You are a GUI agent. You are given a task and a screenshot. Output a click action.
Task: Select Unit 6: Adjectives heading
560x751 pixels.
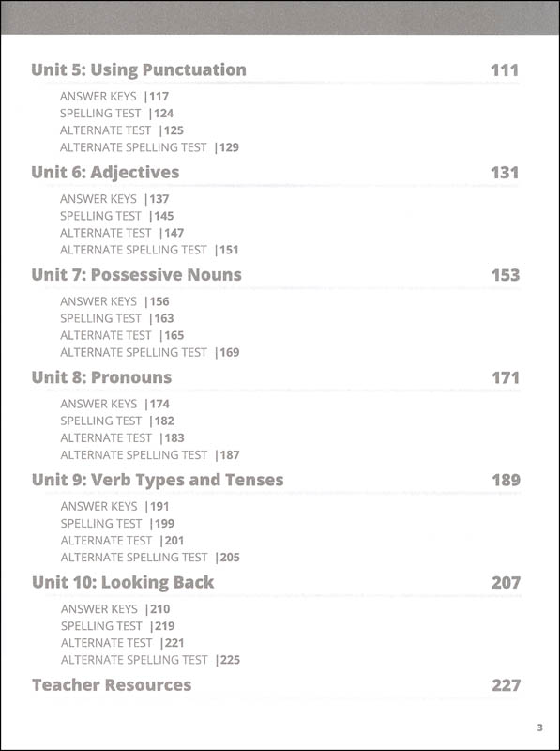[x=105, y=173]
